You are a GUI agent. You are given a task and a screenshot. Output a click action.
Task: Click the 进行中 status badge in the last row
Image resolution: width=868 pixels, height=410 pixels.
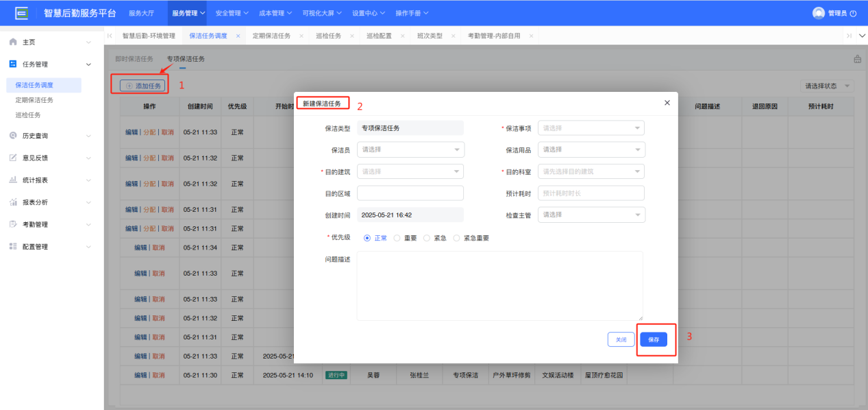[x=337, y=375]
